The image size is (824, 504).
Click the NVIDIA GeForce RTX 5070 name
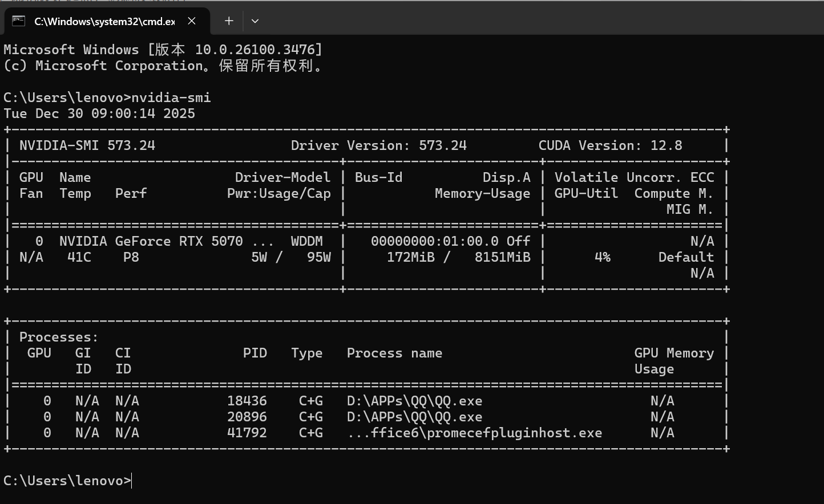(x=151, y=241)
